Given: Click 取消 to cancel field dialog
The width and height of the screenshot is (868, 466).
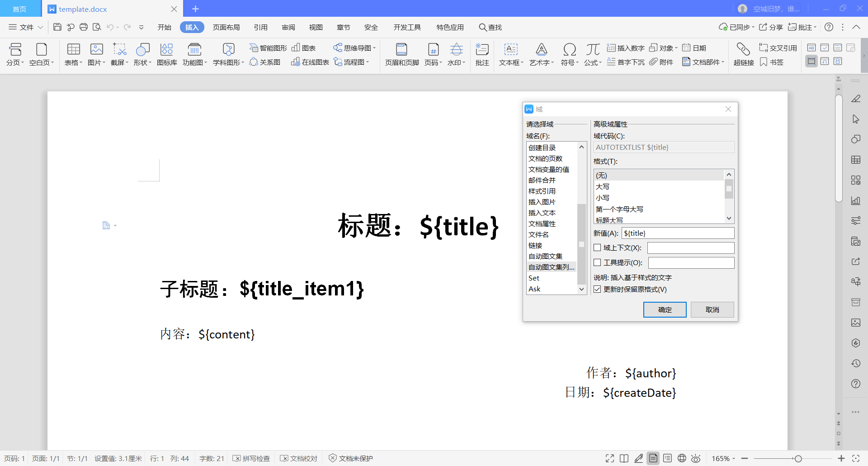Looking at the screenshot, I should click(712, 309).
